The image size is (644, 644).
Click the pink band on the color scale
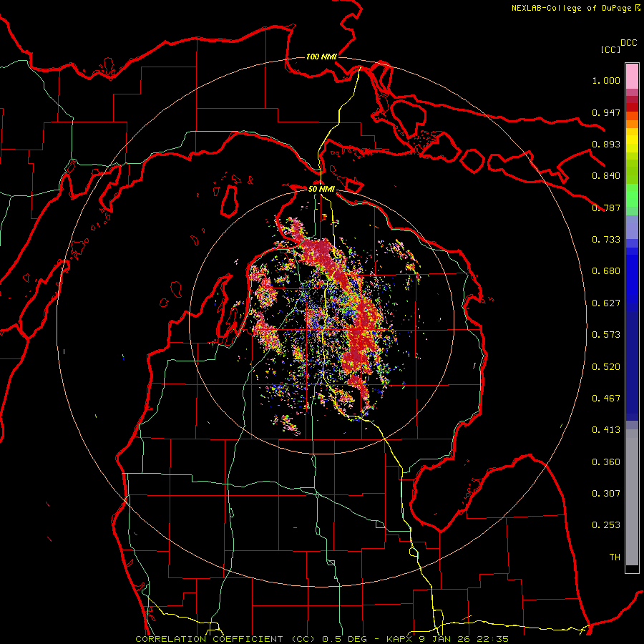[632, 77]
